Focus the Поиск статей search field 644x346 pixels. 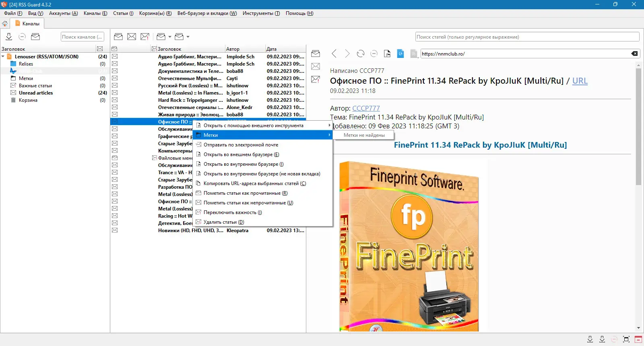(x=527, y=37)
